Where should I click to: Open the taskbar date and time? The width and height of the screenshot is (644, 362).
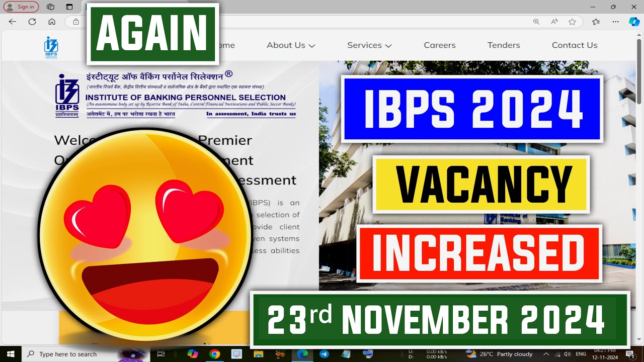point(604,353)
